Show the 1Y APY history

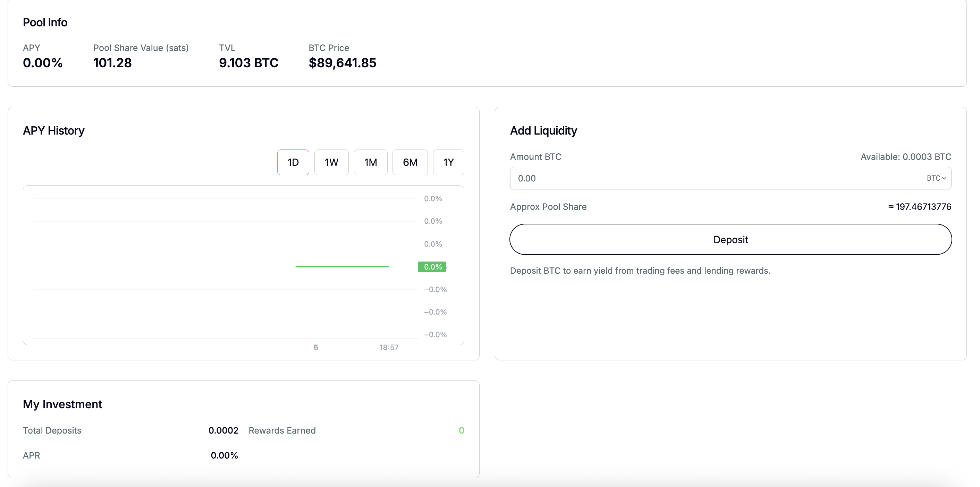tap(448, 162)
